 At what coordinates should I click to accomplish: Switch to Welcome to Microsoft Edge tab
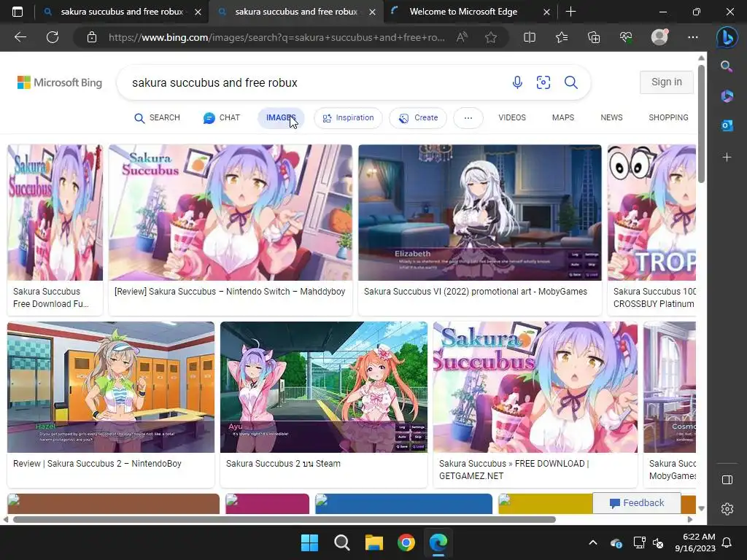[463, 12]
